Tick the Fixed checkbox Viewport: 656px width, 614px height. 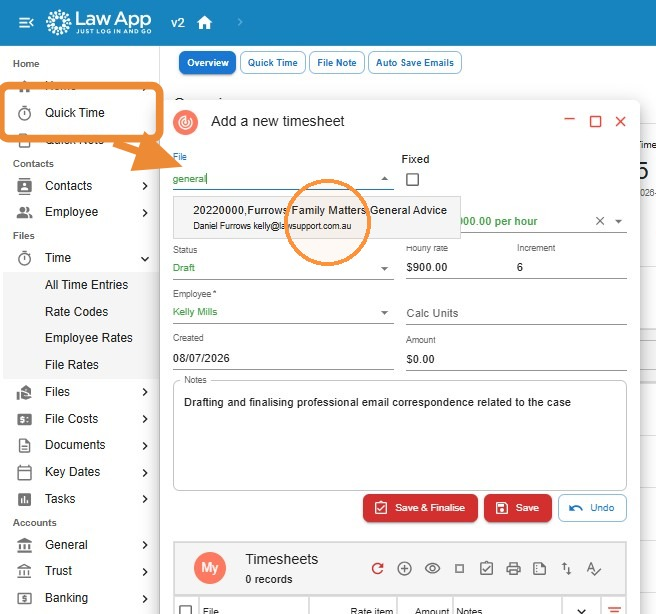(413, 179)
